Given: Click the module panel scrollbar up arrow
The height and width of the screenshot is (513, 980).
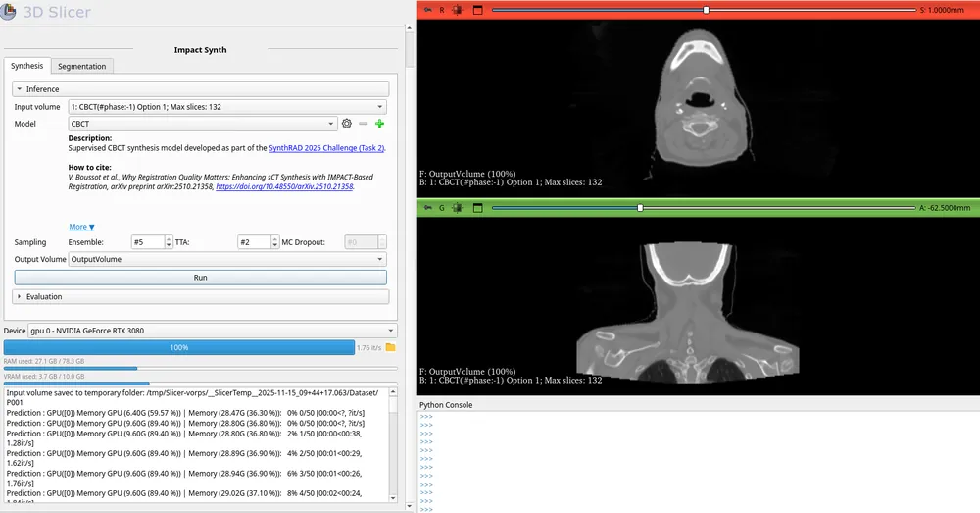Looking at the screenshot, I should coord(410,28).
